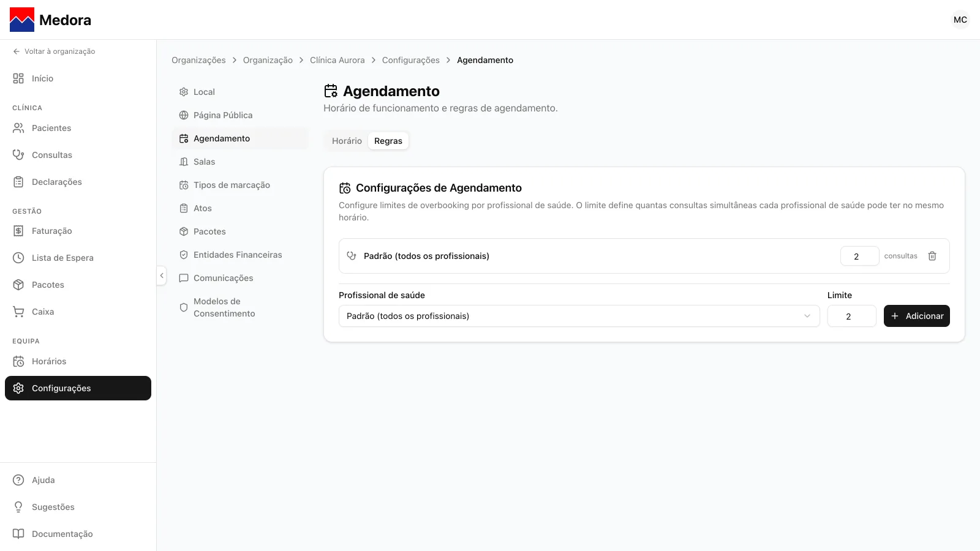Go to Organização breadcrumb
The image size is (980, 551).
(268, 60)
